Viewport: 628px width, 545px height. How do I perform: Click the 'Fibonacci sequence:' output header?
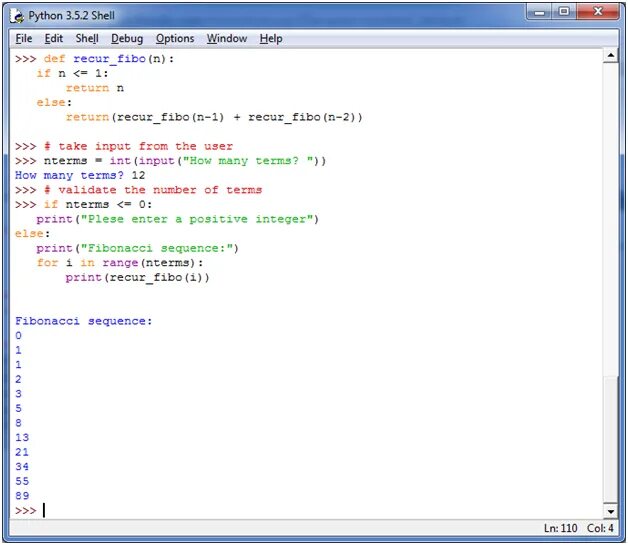pyautogui.click(x=84, y=321)
